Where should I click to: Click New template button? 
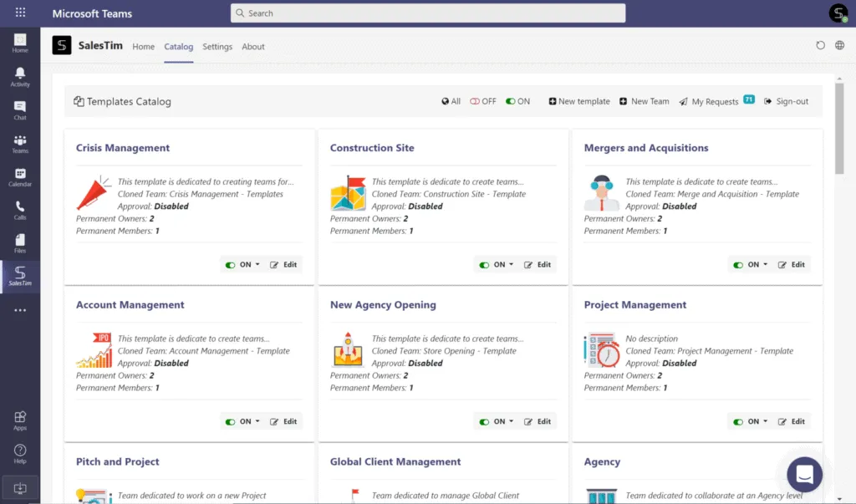(579, 101)
